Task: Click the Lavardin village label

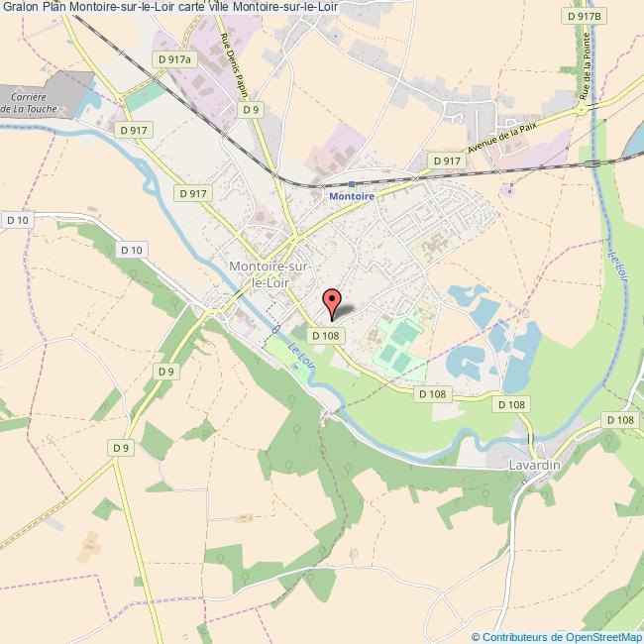Action: (x=534, y=465)
